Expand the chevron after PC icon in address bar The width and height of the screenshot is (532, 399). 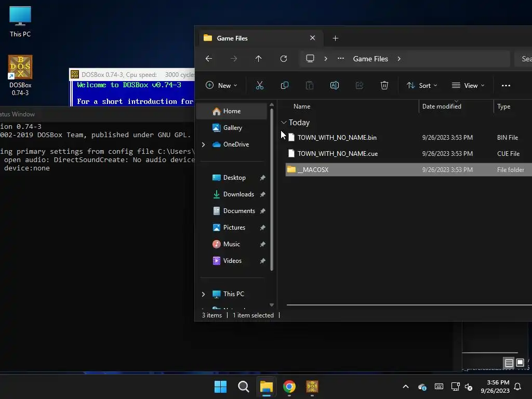click(326, 59)
